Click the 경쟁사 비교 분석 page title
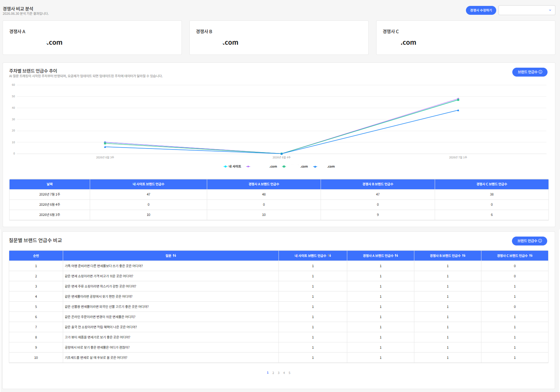The image size is (560, 392). (x=18, y=9)
